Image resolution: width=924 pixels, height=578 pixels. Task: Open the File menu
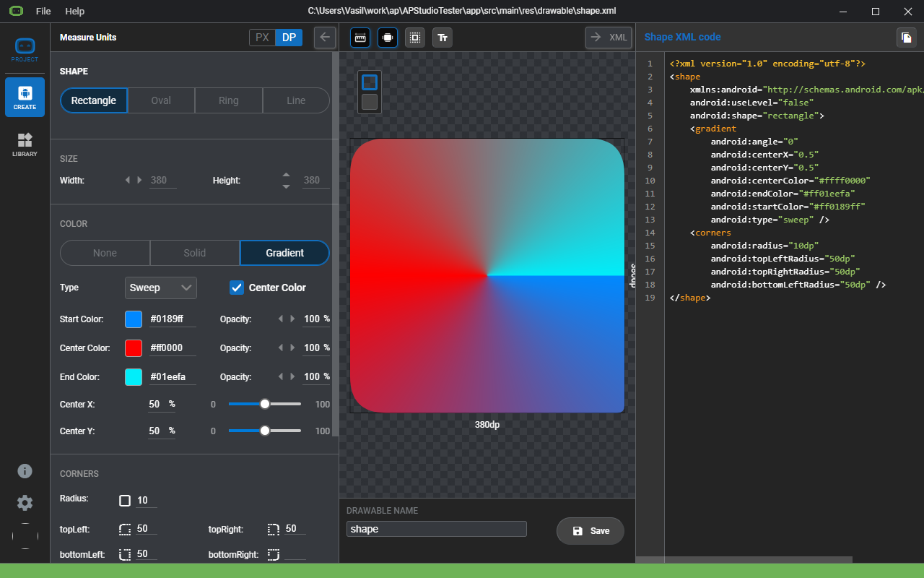tap(43, 11)
